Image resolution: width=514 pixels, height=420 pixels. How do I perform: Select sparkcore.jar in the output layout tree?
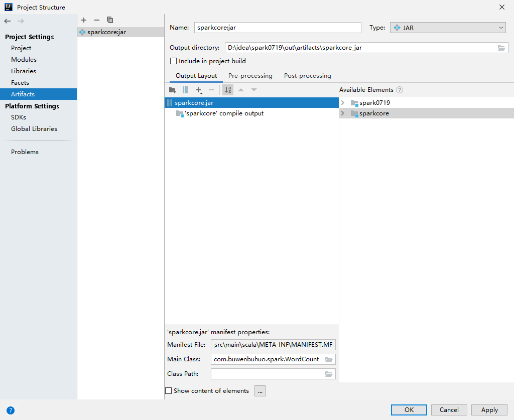(x=251, y=102)
